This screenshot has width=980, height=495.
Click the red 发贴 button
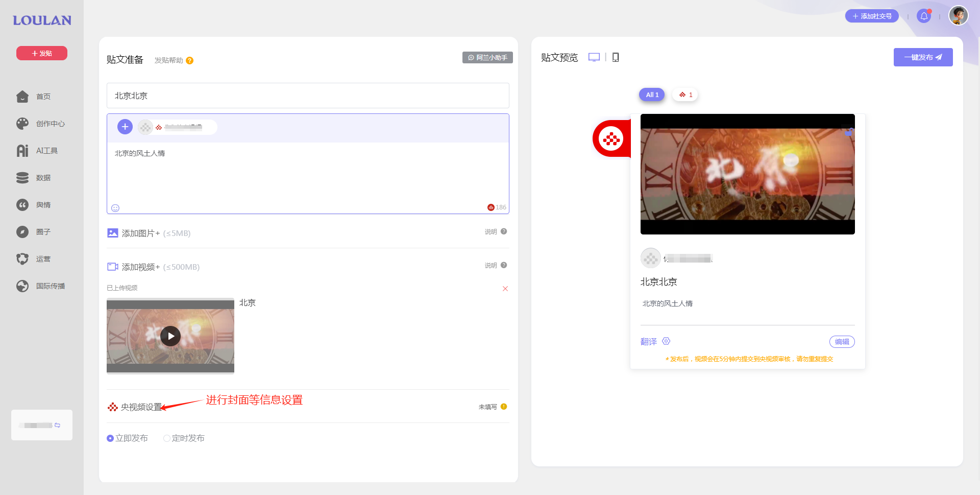(x=42, y=53)
